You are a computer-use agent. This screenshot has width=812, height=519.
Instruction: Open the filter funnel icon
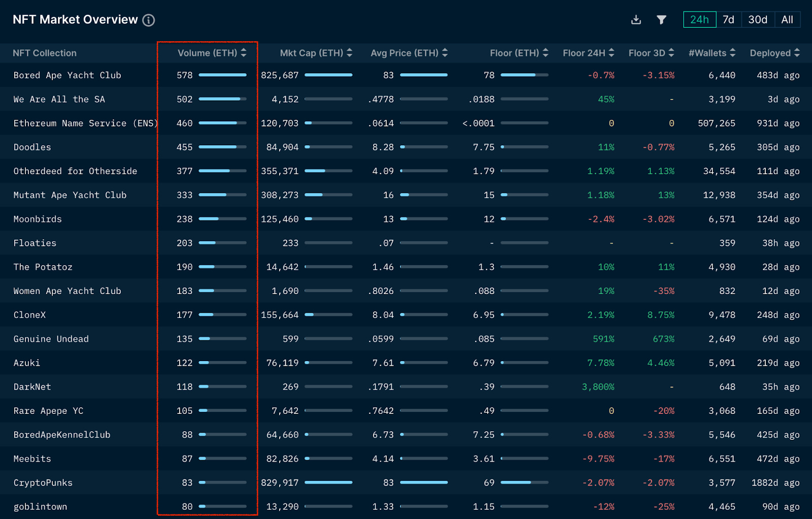661,20
